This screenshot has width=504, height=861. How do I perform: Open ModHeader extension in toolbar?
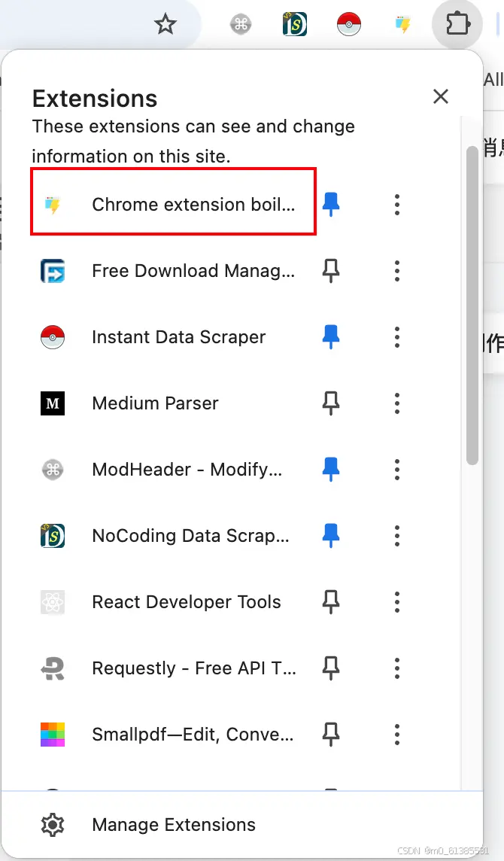coord(241,25)
